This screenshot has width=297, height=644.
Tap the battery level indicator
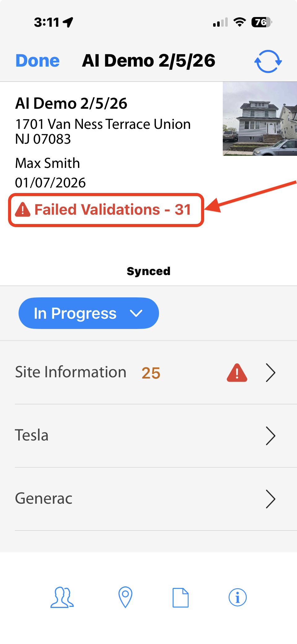click(x=261, y=22)
